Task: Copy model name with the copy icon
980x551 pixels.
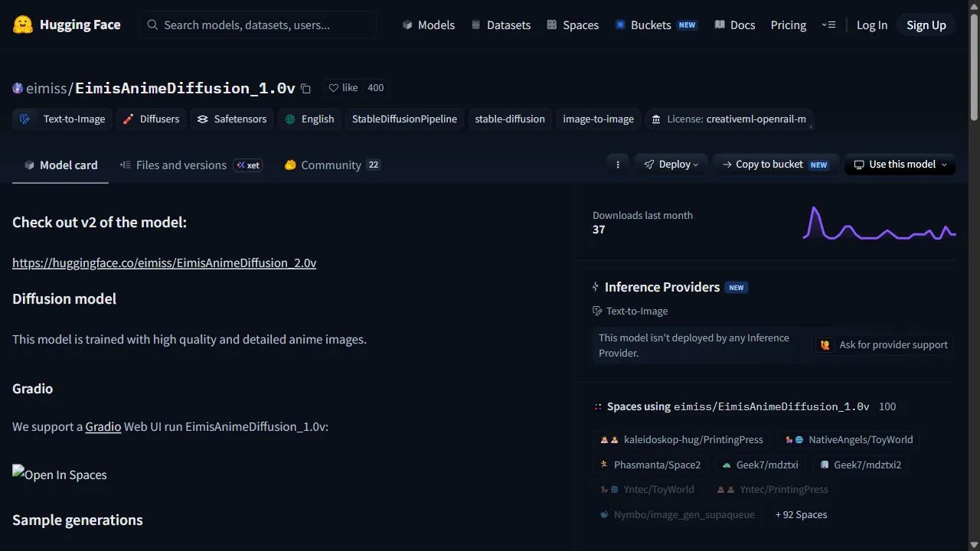Action: pyautogui.click(x=305, y=89)
